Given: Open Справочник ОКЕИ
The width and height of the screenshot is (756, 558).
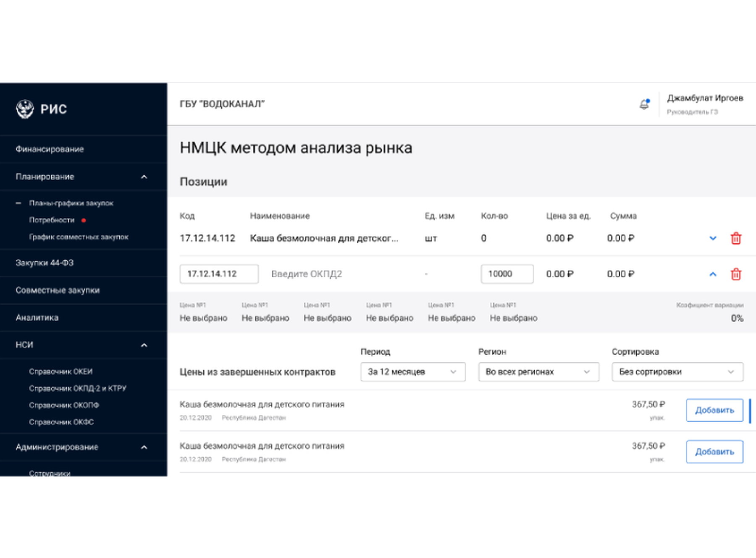Looking at the screenshot, I should (61, 371).
